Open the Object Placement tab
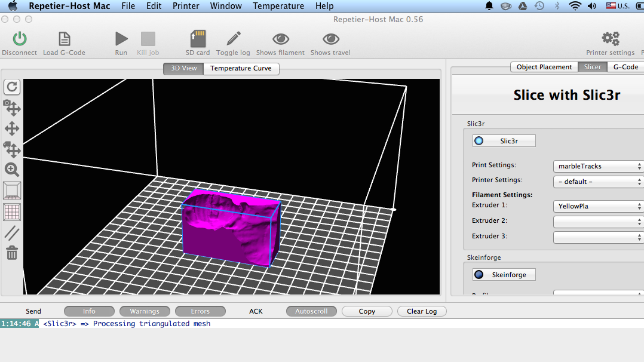 [x=544, y=67]
